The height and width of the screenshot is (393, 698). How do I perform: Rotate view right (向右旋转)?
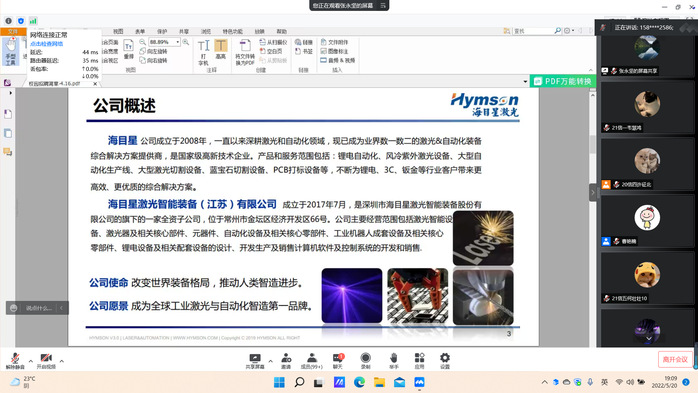(x=153, y=60)
